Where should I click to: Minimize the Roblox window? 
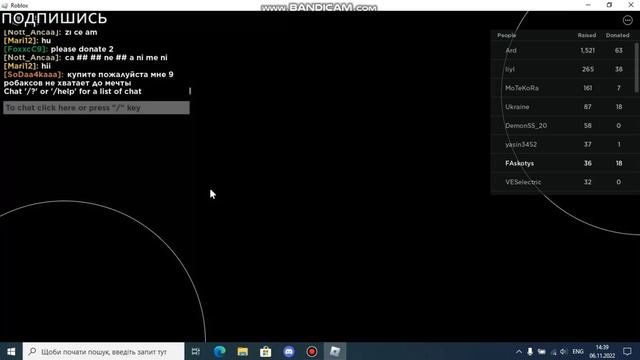click(588, 5)
